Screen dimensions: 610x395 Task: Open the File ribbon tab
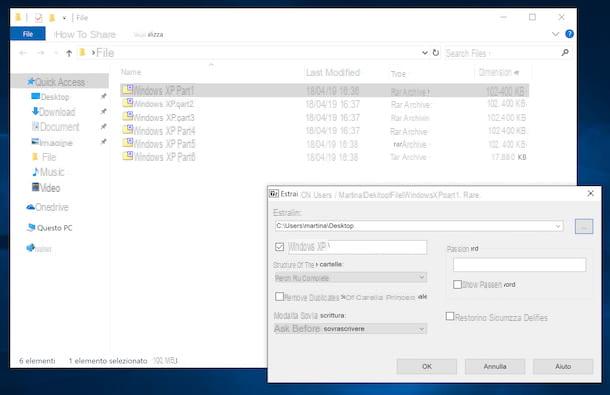(x=28, y=34)
